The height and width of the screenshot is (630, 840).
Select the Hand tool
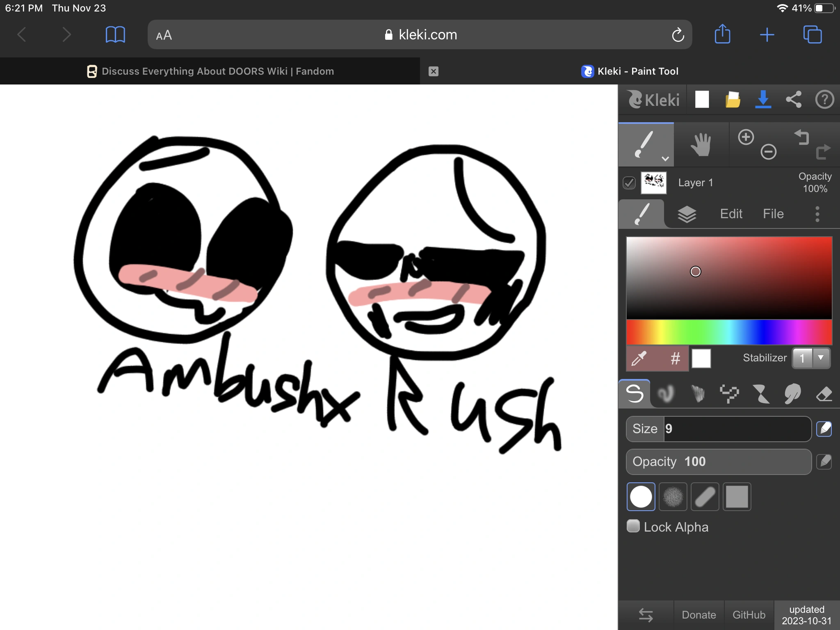click(x=701, y=144)
